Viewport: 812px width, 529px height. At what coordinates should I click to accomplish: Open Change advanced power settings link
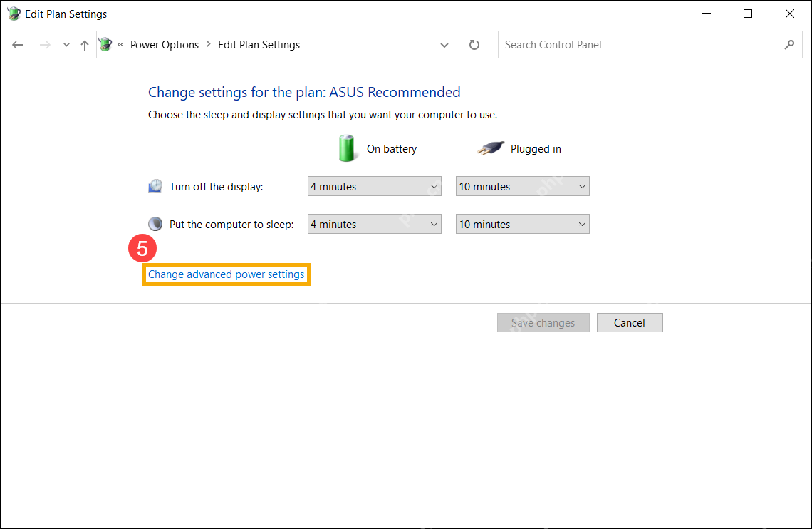pyautogui.click(x=227, y=274)
